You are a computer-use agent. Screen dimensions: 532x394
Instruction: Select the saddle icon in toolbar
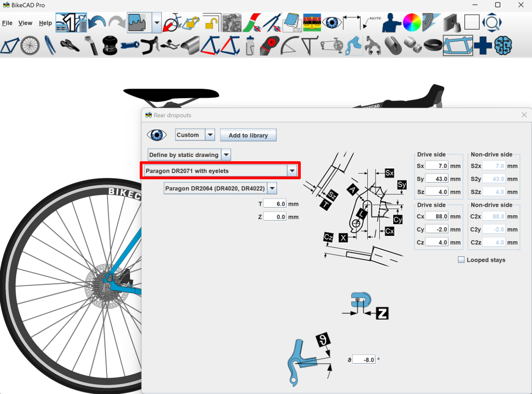click(x=70, y=46)
